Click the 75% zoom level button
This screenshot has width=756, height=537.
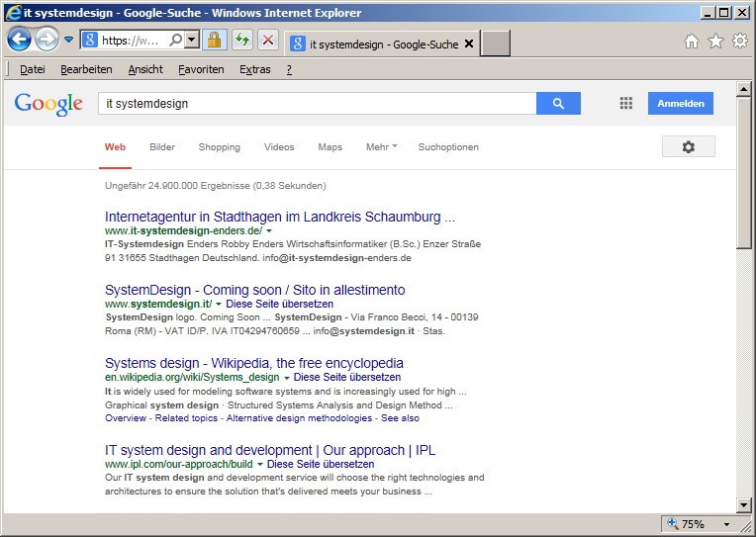point(693,524)
